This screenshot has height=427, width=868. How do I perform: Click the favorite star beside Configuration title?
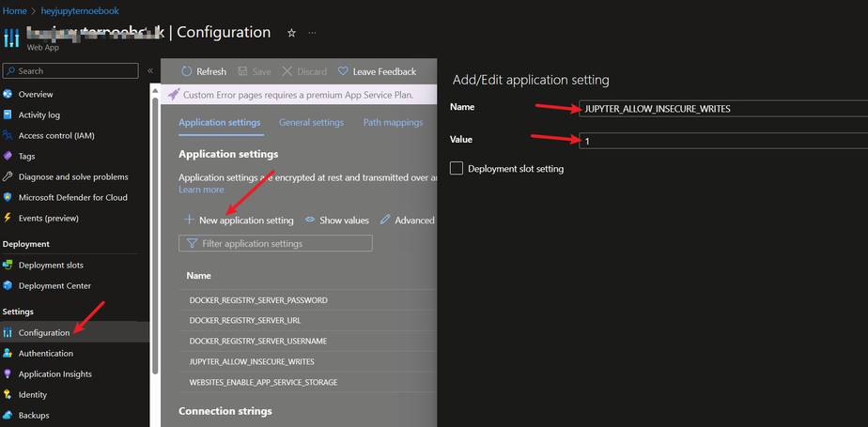coord(292,33)
